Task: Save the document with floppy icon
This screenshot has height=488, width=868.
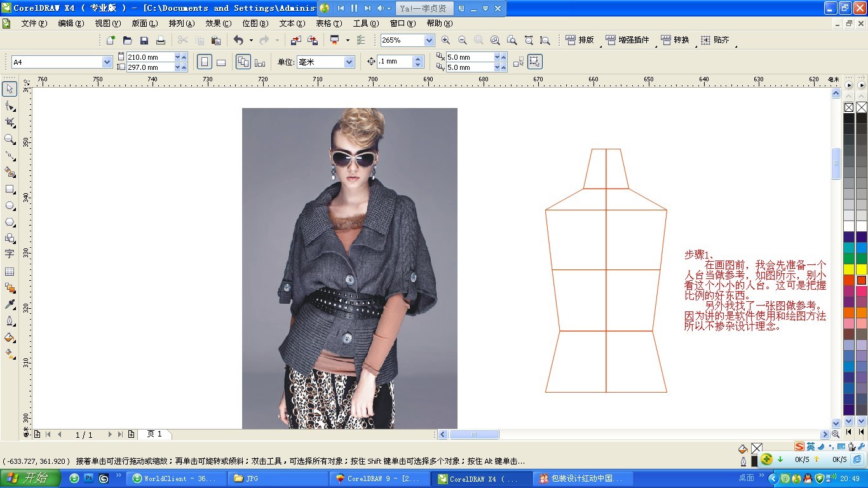Action: 144,40
